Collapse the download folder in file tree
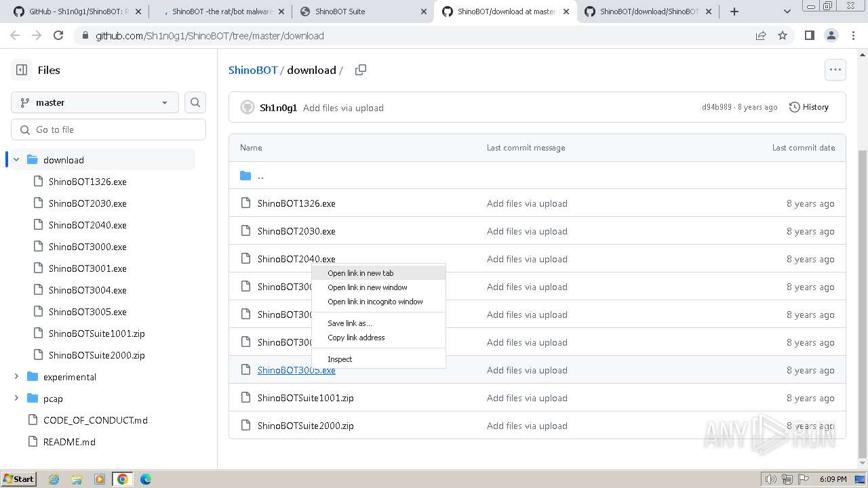The height and width of the screenshot is (488, 868). point(16,160)
